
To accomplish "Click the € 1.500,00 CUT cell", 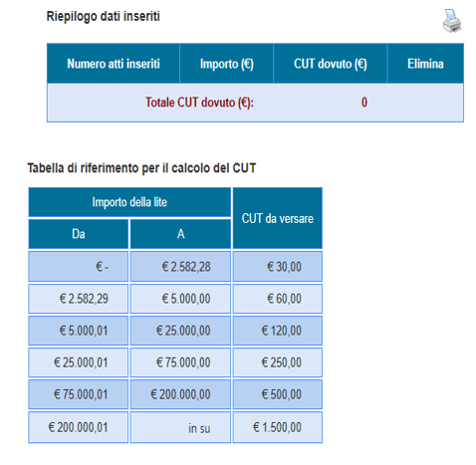I will point(278,427).
